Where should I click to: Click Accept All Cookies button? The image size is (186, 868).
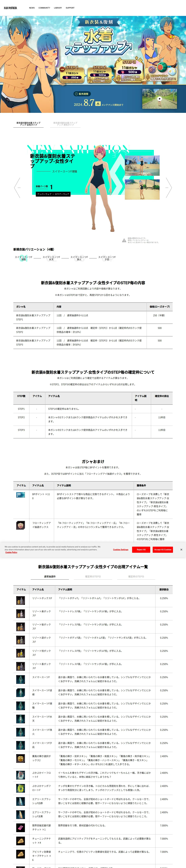click(163, 550)
